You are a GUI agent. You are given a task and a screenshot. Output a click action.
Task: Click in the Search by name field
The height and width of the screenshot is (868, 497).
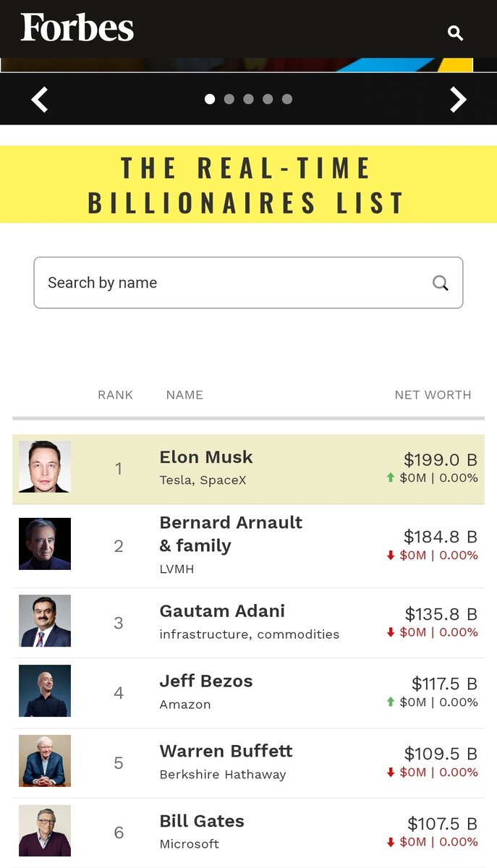click(231, 283)
